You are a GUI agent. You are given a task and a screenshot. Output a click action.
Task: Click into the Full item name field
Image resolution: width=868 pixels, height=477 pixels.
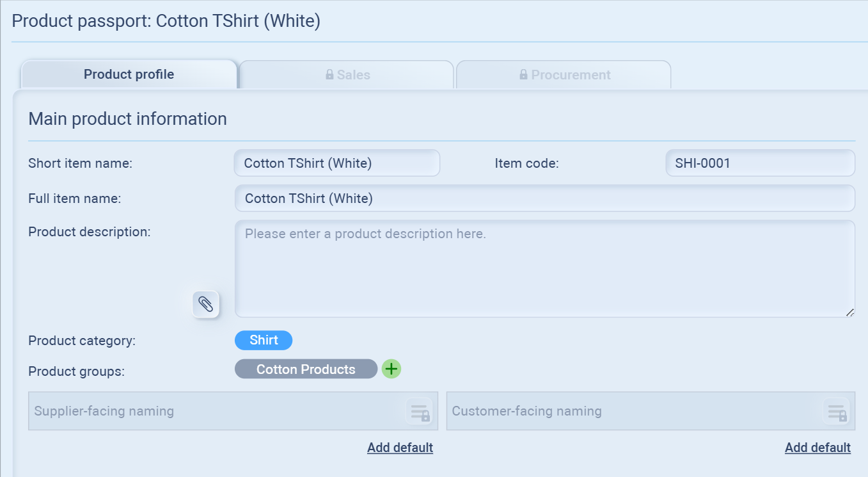(544, 198)
